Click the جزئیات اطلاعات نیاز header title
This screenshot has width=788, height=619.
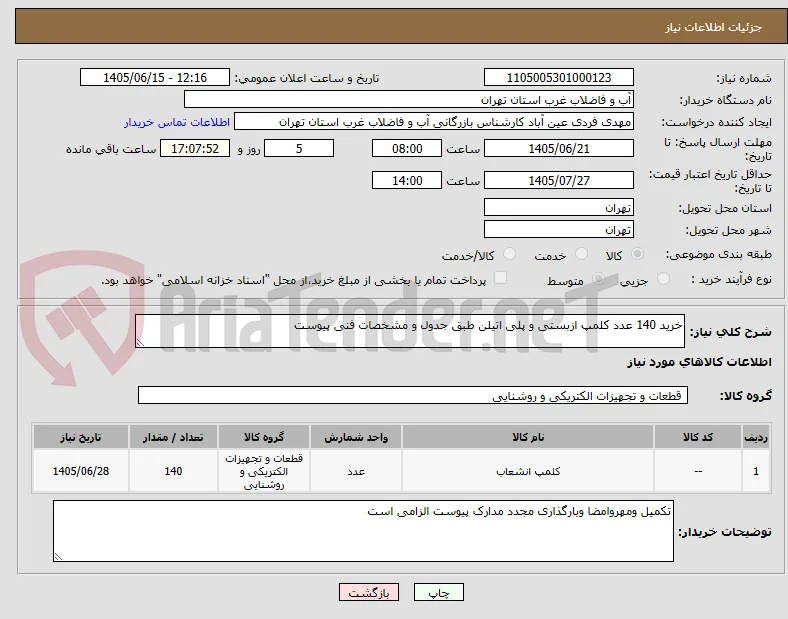(713, 27)
